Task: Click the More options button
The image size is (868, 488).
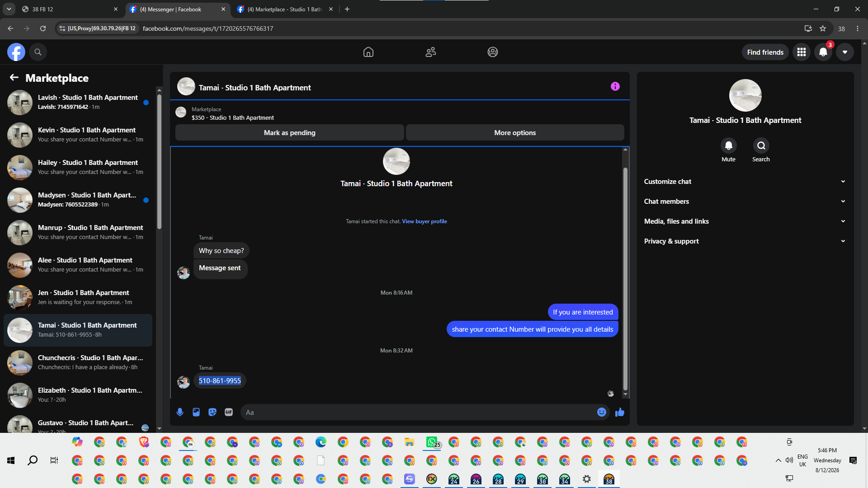Action: (515, 132)
